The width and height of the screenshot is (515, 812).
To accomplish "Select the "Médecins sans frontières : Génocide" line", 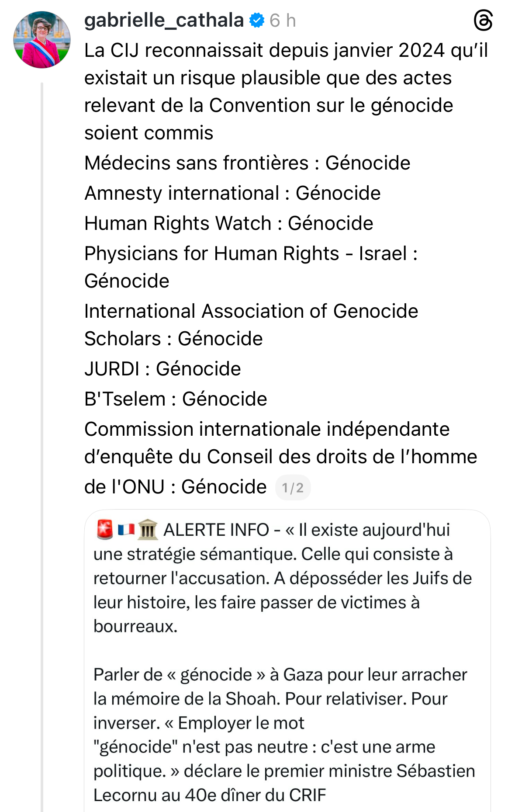I will click(247, 163).
